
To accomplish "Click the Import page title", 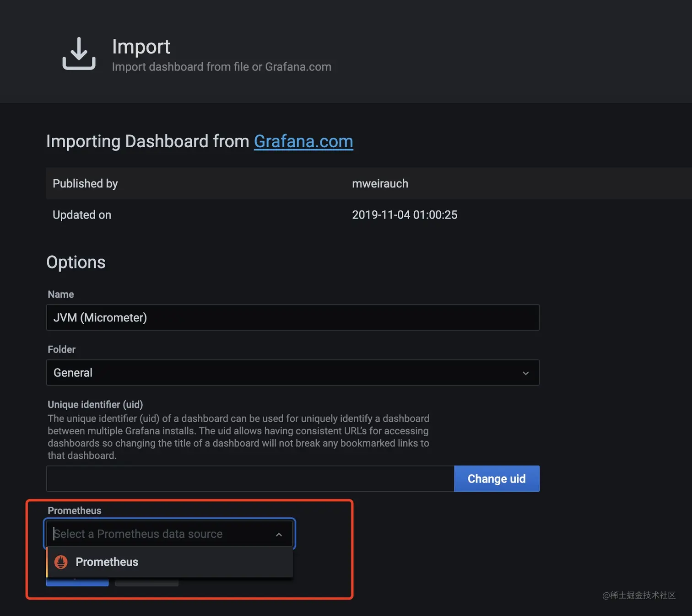I will coord(141,47).
